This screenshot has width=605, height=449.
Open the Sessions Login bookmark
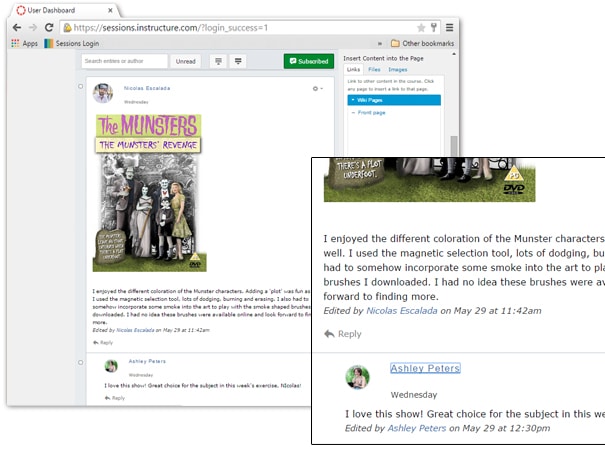[72, 43]
